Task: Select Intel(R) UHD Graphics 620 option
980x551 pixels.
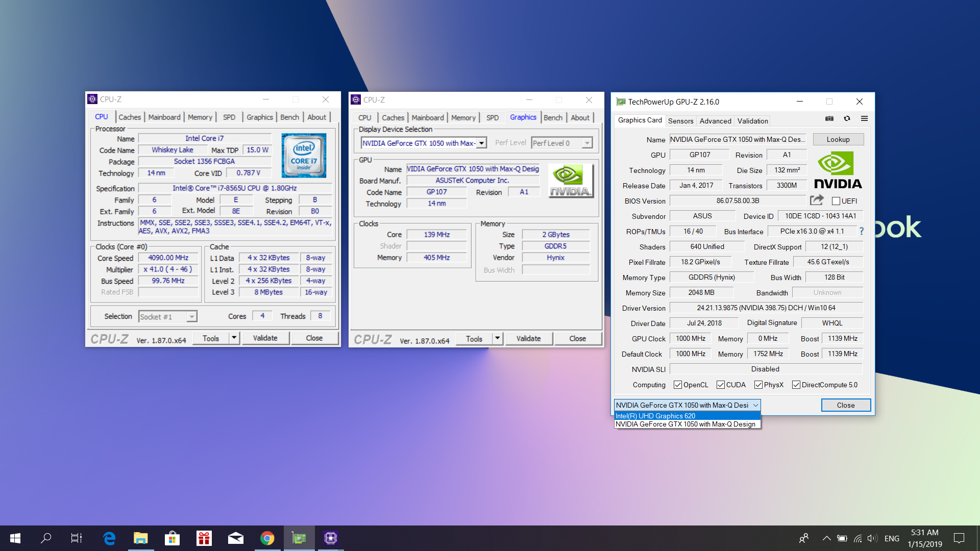Action: pos(688,416)
